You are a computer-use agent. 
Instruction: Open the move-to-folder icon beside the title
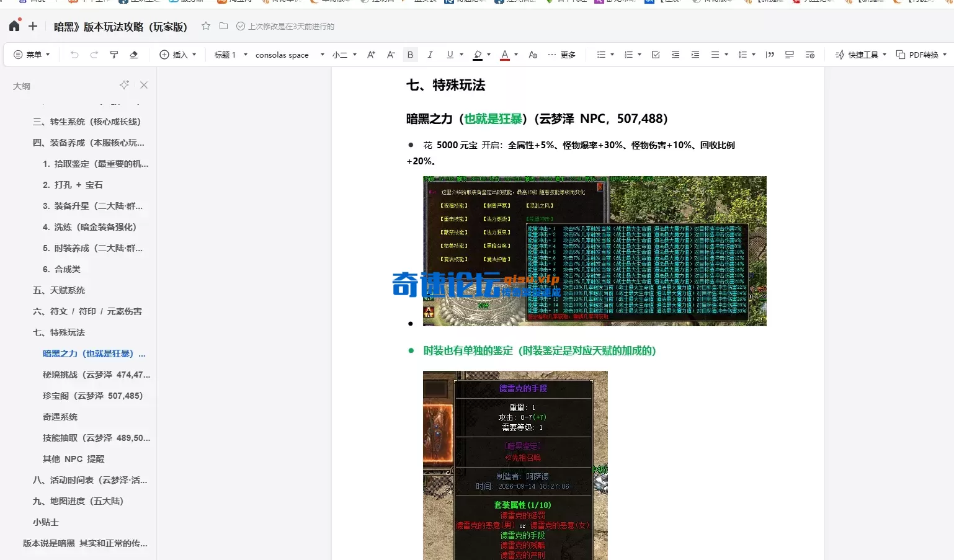(223, 26)
